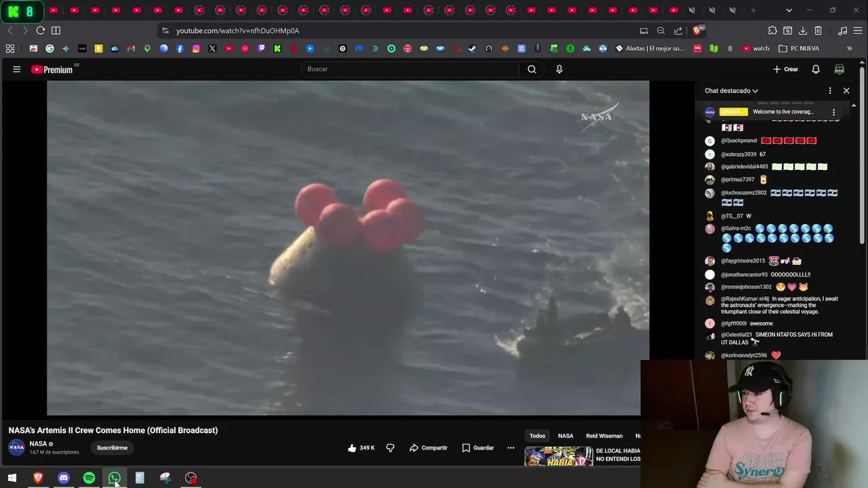
Task: Expand the Chat destacado dropdown
Action: (732, 91)
